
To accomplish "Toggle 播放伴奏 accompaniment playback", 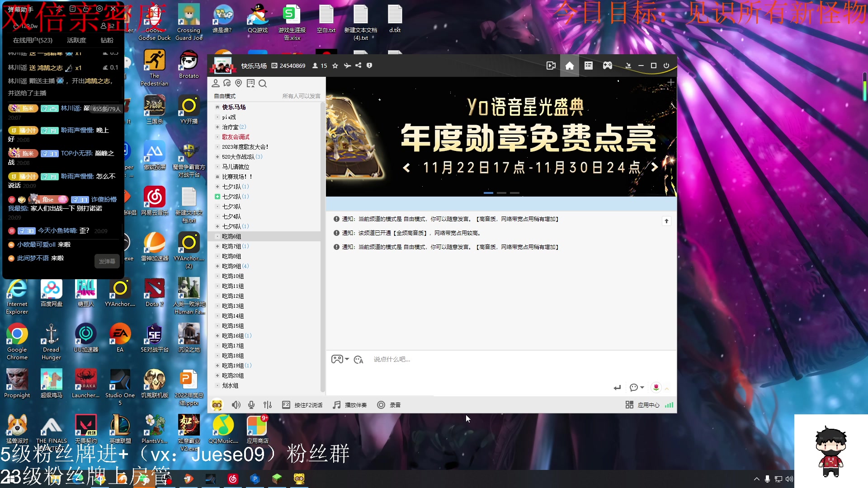I will tap(350, 405).
